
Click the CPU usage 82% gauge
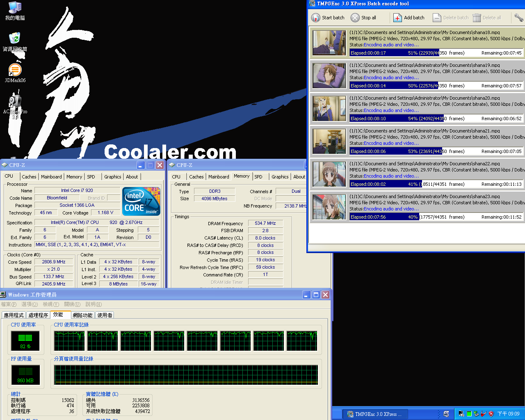(25, 340)
